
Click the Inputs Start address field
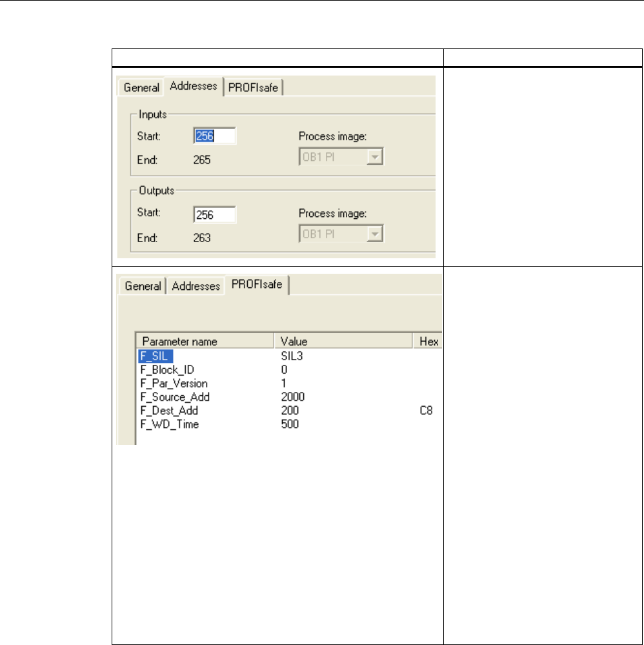214,136
